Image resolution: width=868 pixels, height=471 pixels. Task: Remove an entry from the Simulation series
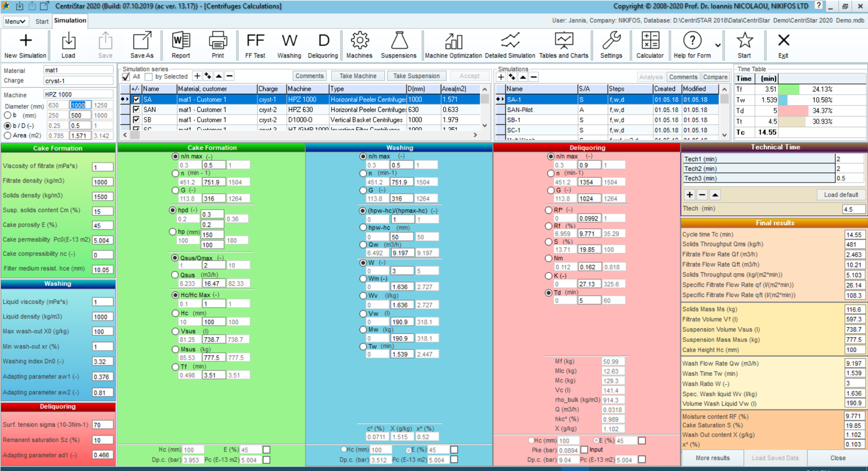tap(229, 76)
